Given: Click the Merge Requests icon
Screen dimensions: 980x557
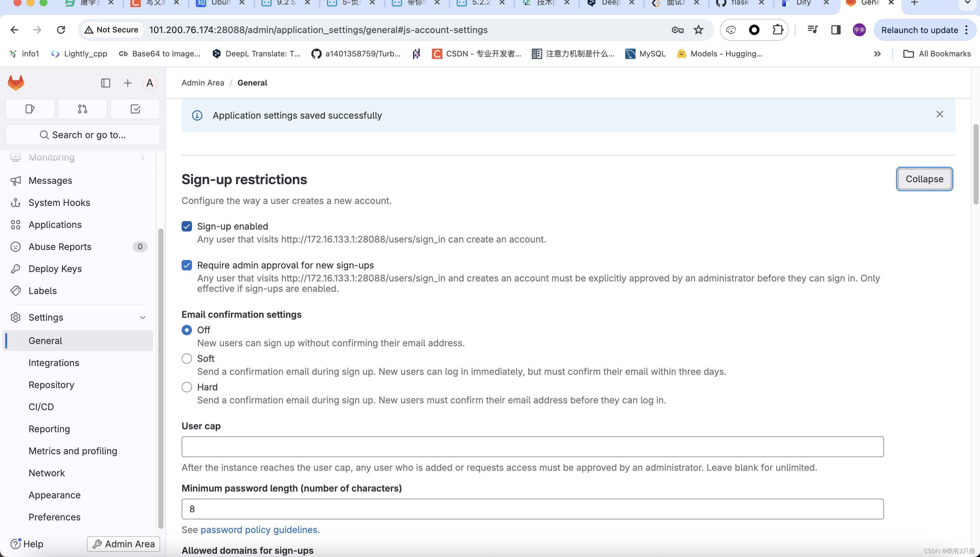Looking at the screenshot, I should (82, 109).
